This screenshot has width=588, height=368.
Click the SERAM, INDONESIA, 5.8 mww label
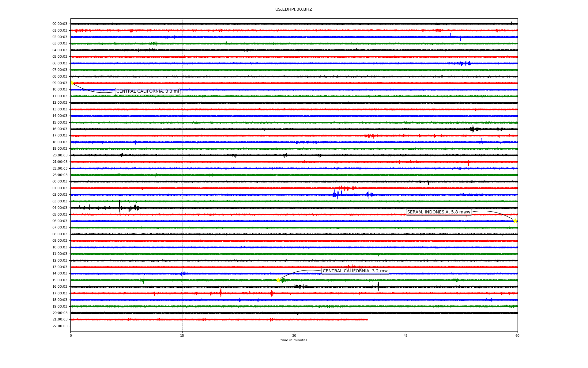pos(439,212)
